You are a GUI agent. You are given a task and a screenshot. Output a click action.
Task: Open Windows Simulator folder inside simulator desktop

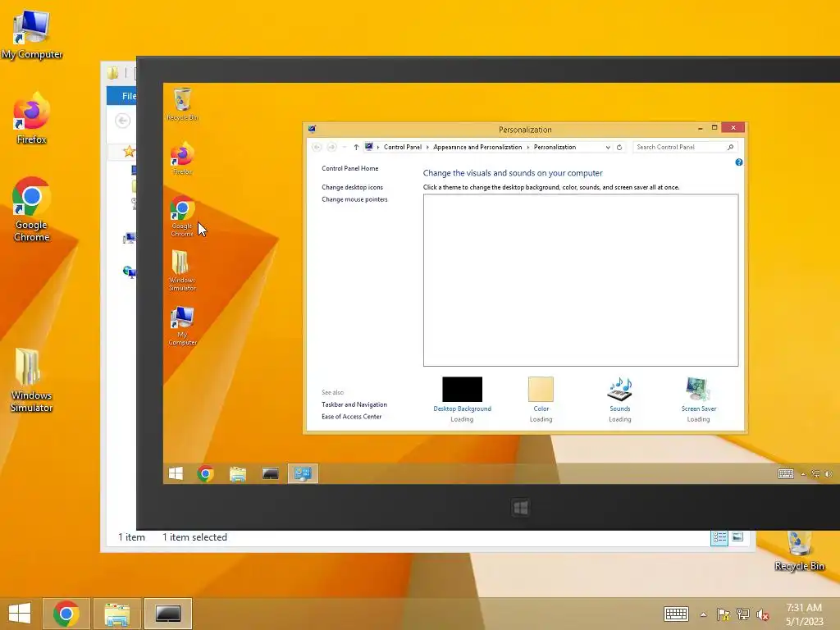[182, 271]
